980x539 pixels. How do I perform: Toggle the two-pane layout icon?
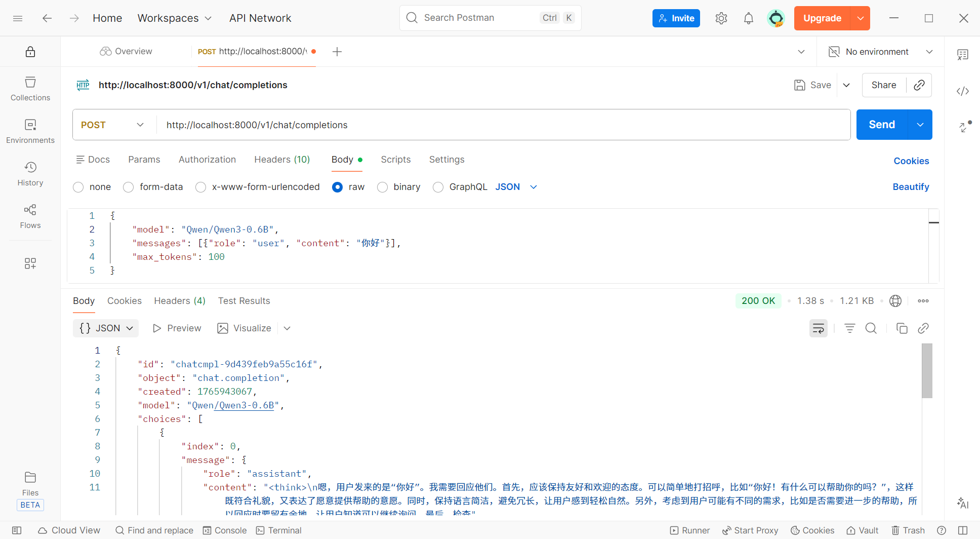click(963, 530)
